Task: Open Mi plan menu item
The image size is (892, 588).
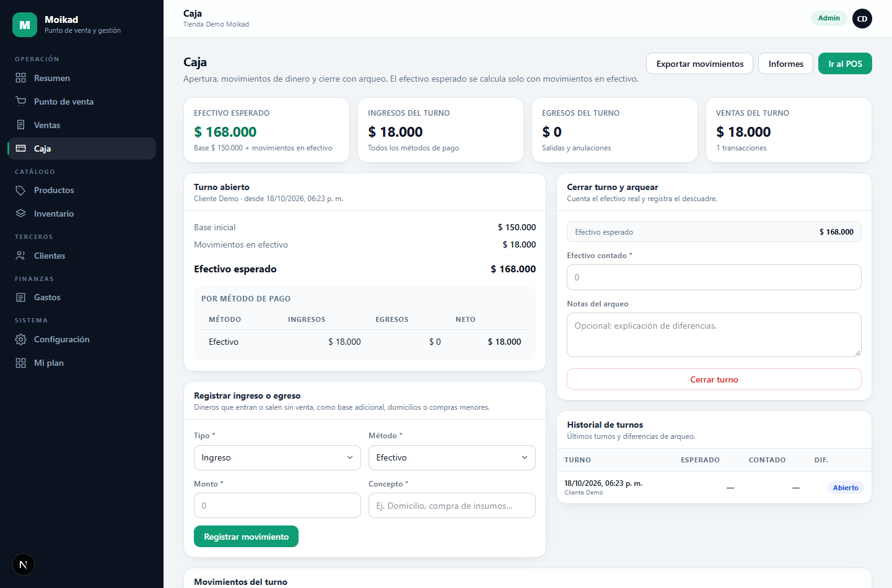Action: 82,363
